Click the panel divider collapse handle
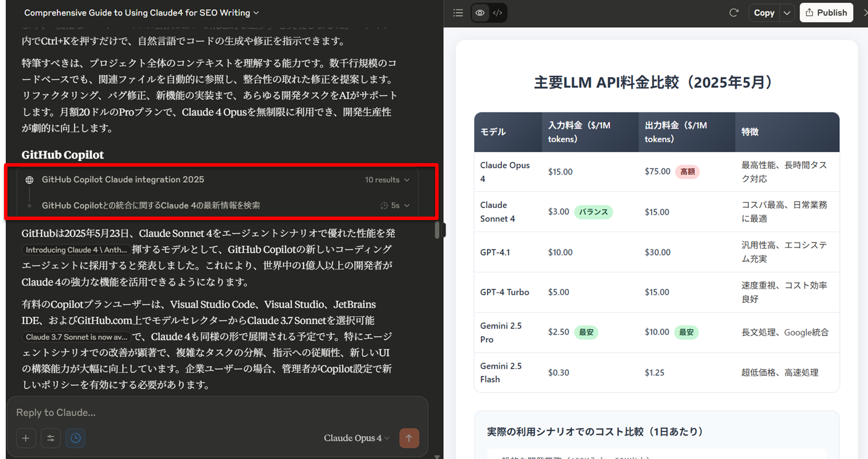Viewport: 868px width, 459px height. tap(443, 230)
